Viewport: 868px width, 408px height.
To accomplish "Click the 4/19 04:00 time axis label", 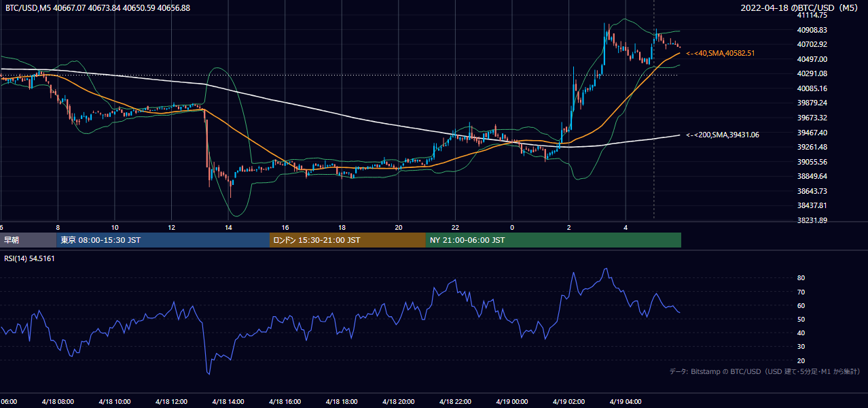I will (x=626, y=402).
